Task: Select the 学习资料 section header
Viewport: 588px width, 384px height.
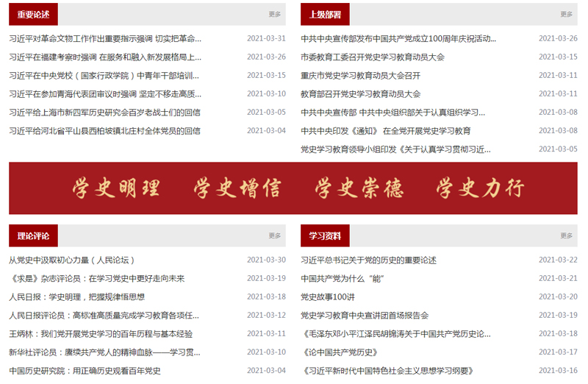Action: pyautogui.click(x=325, y=236)
